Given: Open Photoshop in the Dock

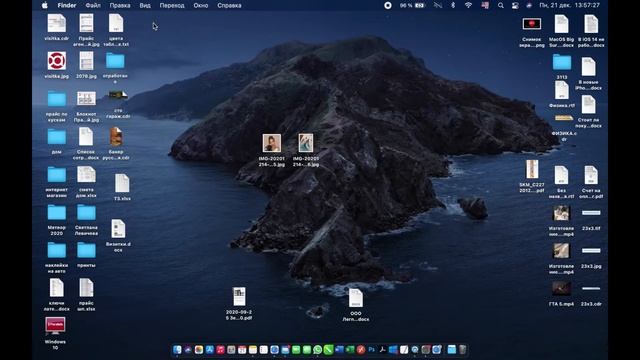Looking at the screenshot, I should click(x=372, y=350).
